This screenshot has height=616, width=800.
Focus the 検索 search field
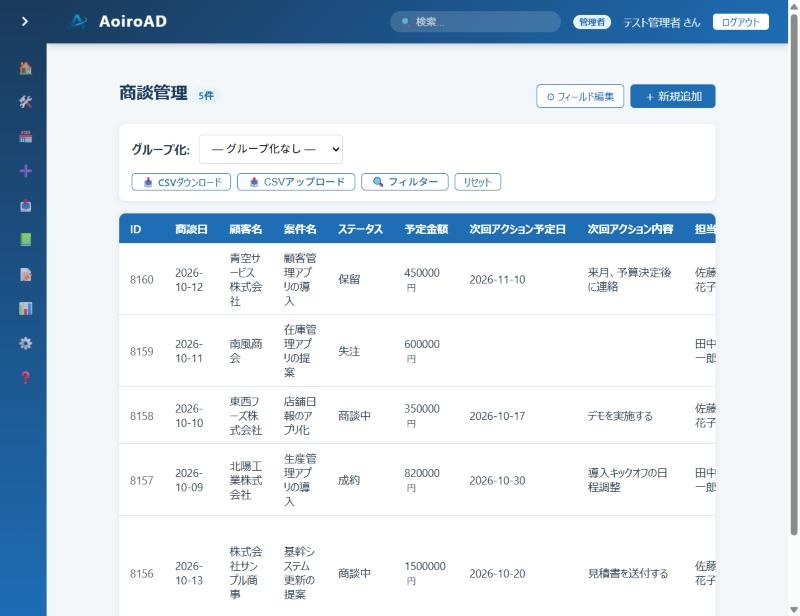coord(476,21)
